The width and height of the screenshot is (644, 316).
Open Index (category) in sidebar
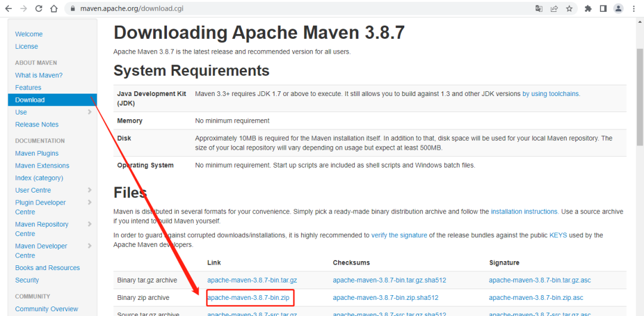(x=39, y=178)
